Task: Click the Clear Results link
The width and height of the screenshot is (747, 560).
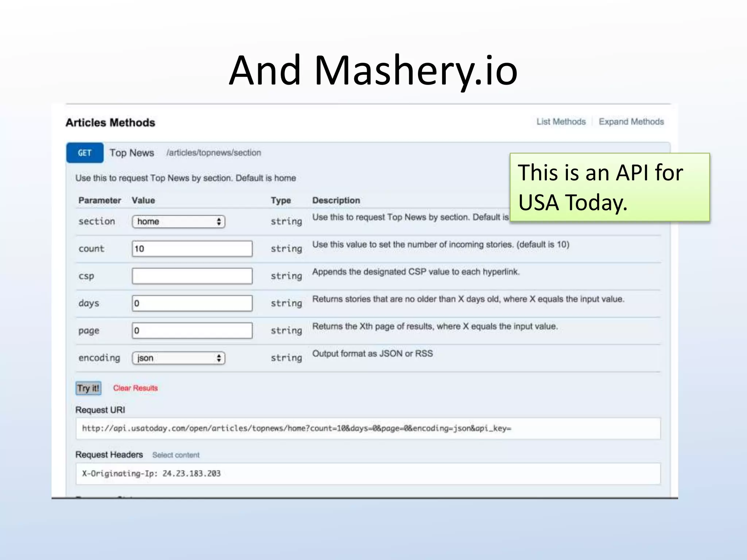Action: point(135,388)
